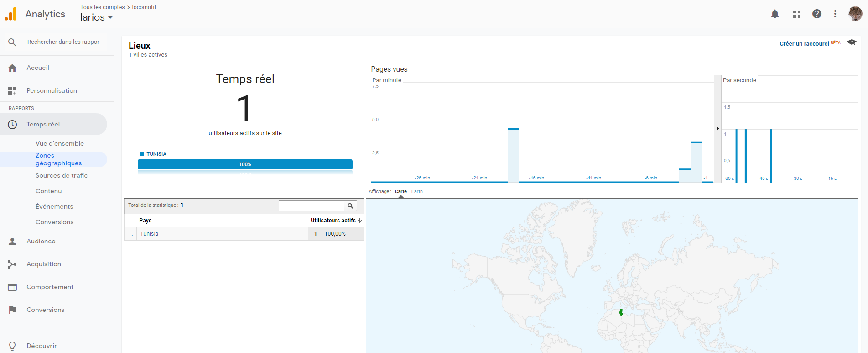868x353 pixels.
Task: Select the Carte display tab
Action: pyautogui.click(x=401, y=191)
